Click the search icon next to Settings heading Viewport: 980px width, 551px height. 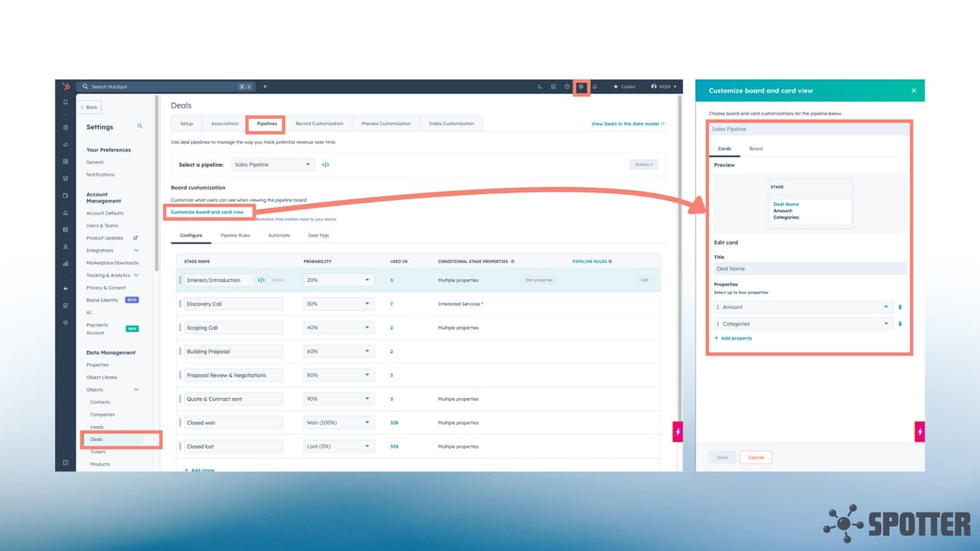click(140, 127)
